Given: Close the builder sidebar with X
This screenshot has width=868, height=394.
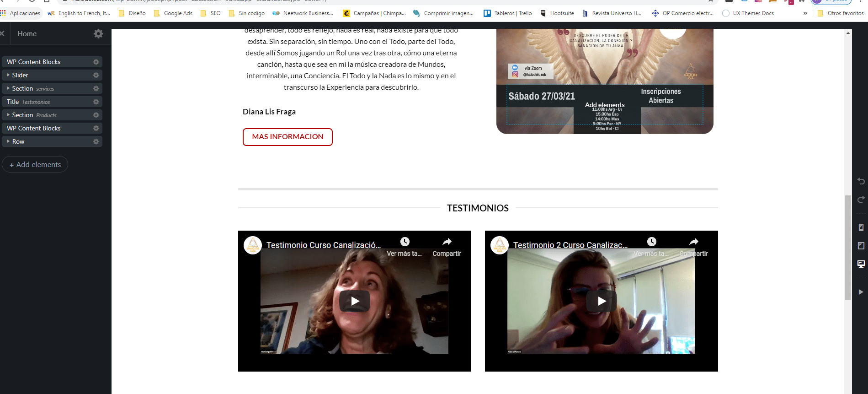Looking at the screenshot, I should point(2,34).
